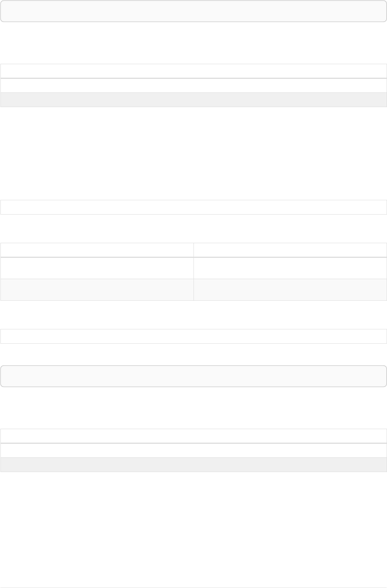The image size is (387, 588).
Task: Click the single-row box below the two-column table
Action: pyautogui.click(x=193, y=336)
